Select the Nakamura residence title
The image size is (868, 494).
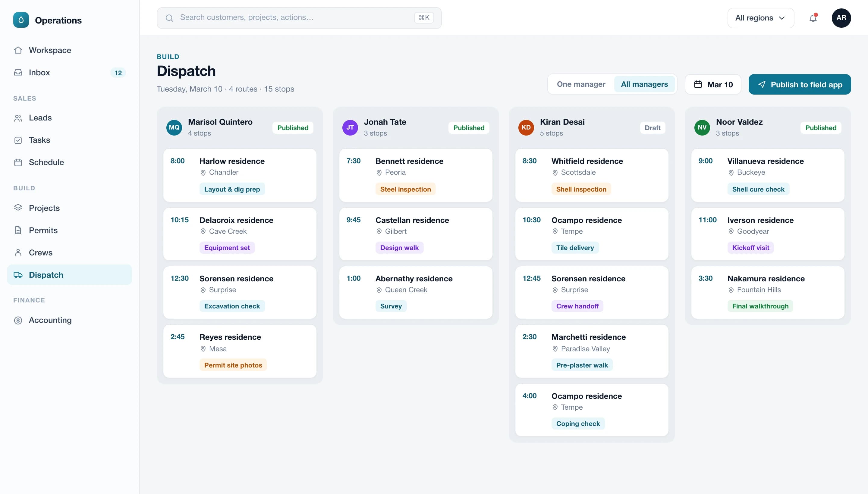tap(766, 279)
